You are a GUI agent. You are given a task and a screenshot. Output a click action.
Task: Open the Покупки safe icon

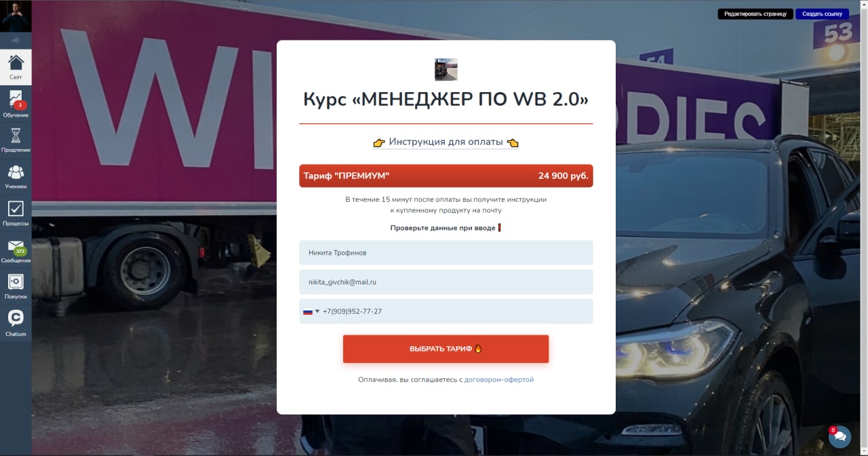pyautogui.click(x=16, y=286)
